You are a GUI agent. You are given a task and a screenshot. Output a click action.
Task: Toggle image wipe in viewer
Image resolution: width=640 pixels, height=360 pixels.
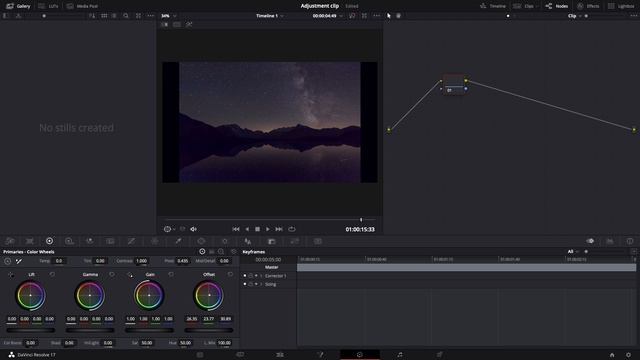[164, 24]
